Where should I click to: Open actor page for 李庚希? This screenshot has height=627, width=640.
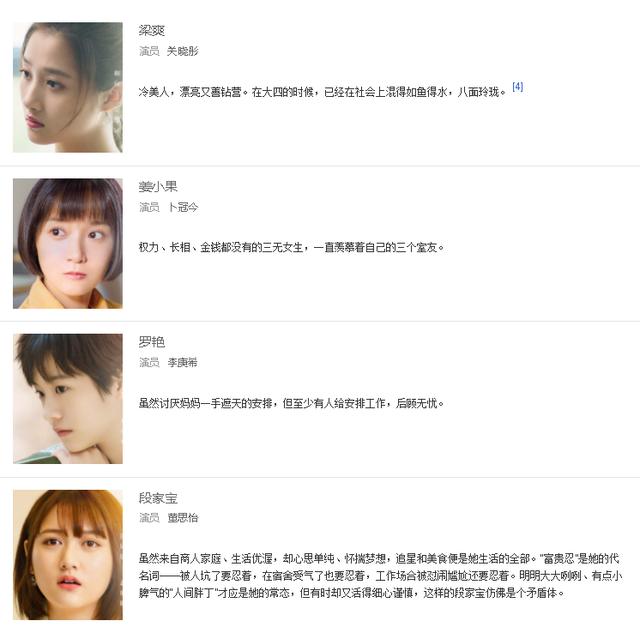tap(182, 362)
